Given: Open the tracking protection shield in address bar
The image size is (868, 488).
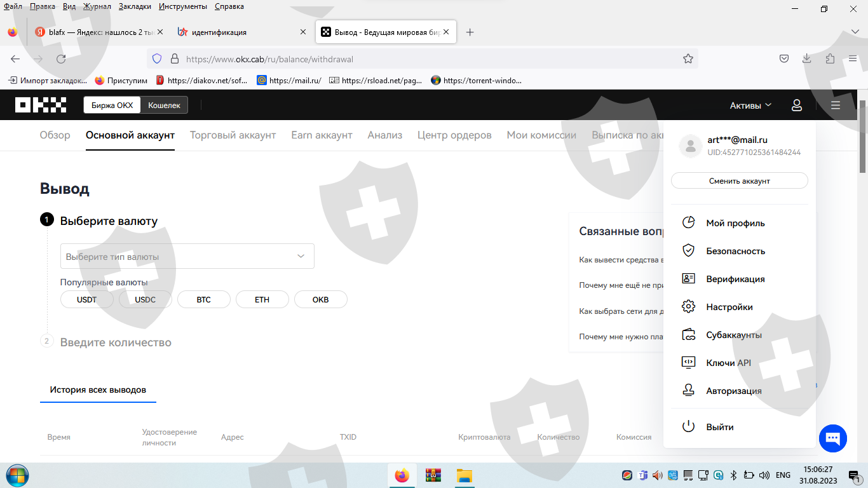Looking at the screenshot, I should [157, 59].
